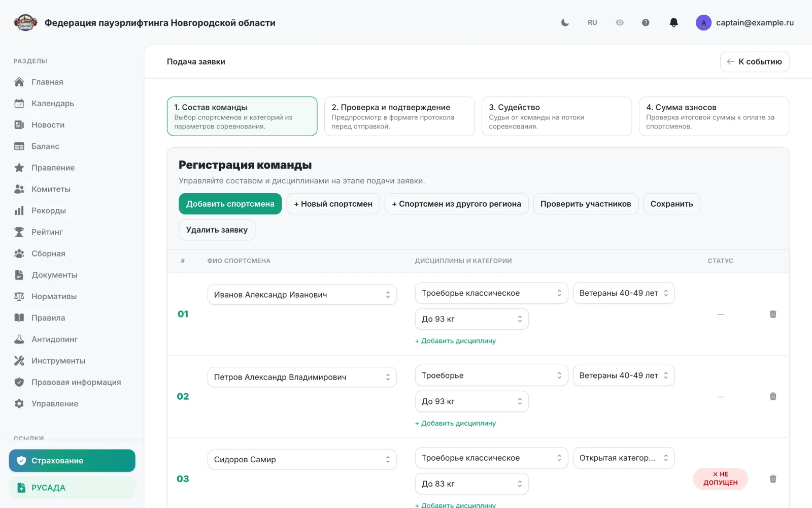Expand the Иванов Александр Иванович athlete dropdown
This screenshot has height=508, width=812.
pyautogui.click(x=302, y=295)
